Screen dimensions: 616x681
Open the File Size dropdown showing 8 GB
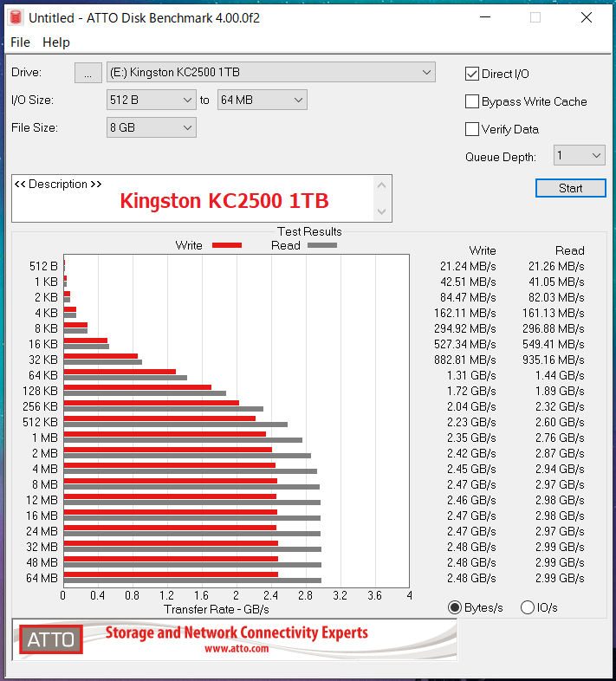(151, 127)
